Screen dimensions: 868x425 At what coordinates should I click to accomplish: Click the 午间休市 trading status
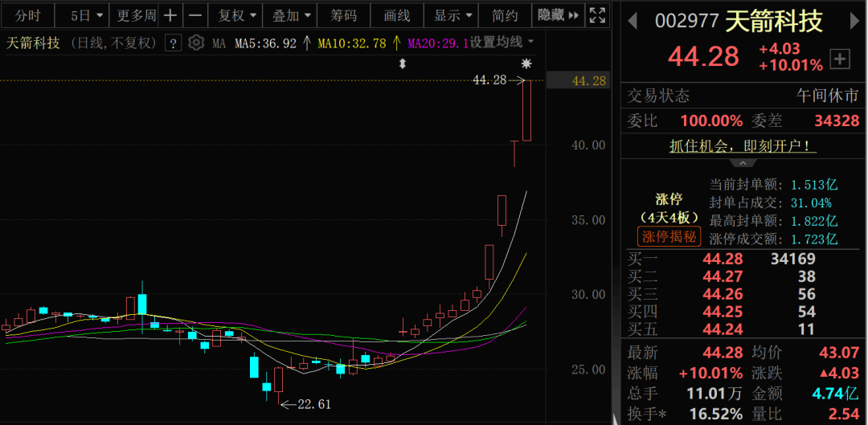[828, 96]
